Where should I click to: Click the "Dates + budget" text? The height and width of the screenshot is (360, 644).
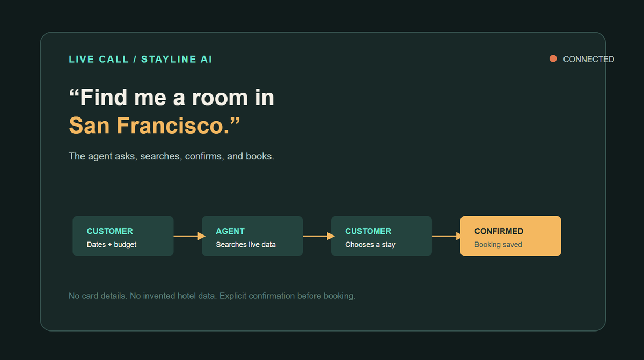coord(112,245)
